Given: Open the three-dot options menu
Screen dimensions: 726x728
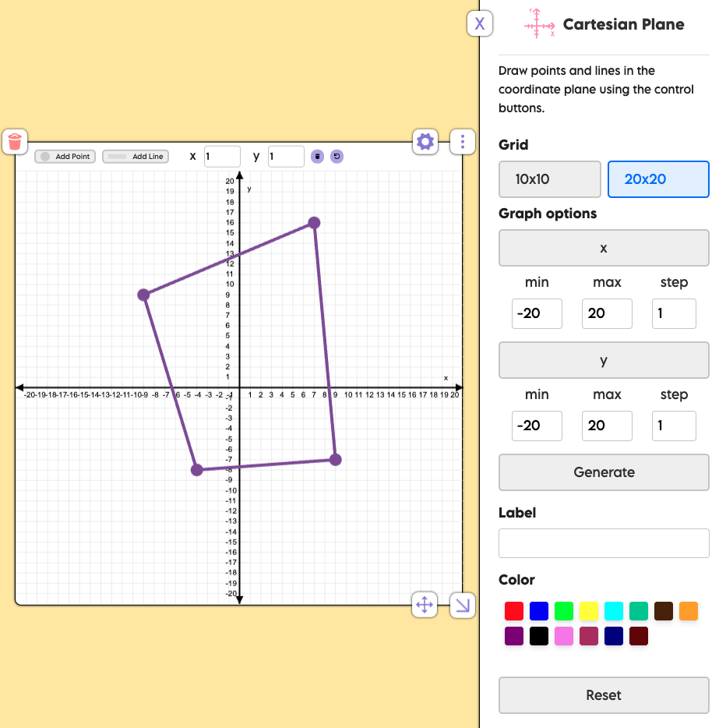Looking at the screenshot, I should tap(462, 142).
